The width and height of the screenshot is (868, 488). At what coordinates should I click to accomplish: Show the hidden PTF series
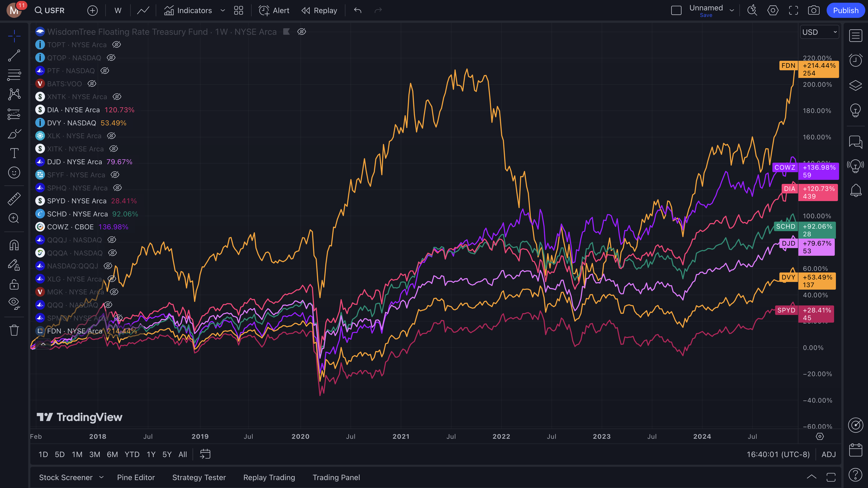[105, 71]
